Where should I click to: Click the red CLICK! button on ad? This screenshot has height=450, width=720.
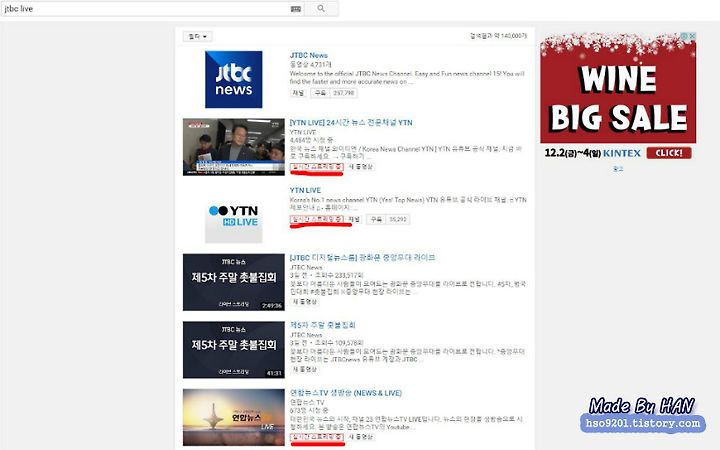[x=669, y=153]
